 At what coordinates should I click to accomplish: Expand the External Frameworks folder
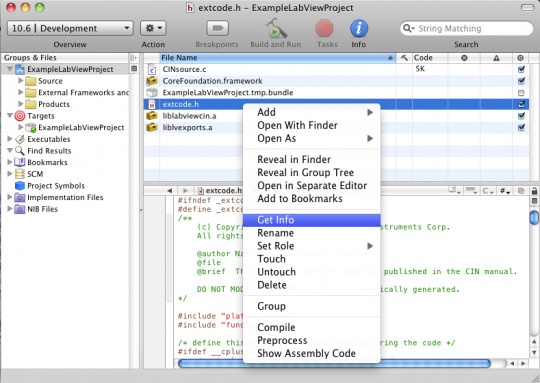point(21,92)
